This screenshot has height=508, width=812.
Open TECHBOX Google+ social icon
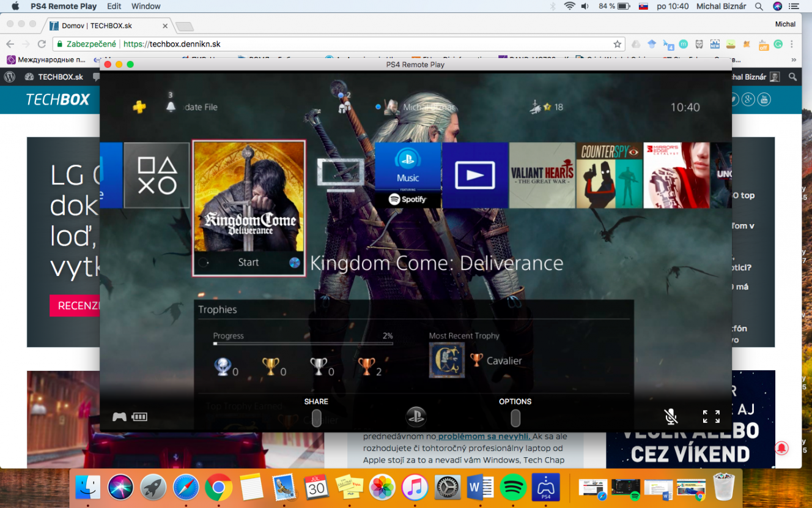point(748,99)
